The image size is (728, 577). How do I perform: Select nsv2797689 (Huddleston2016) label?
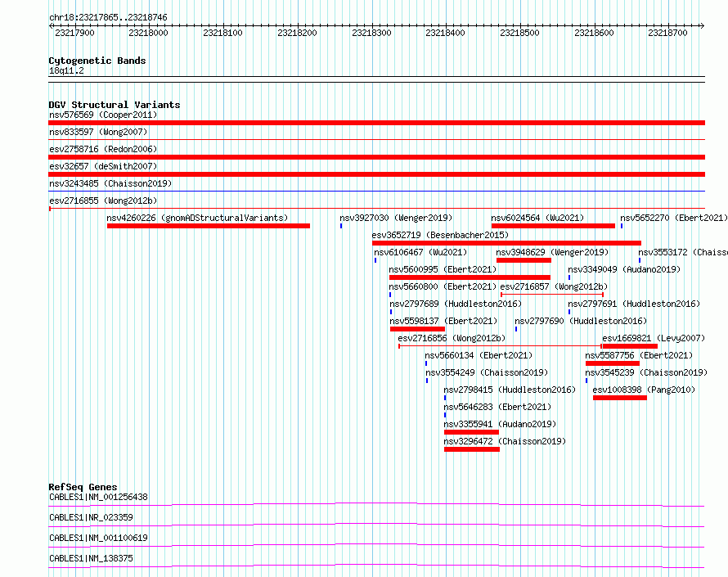coord(456,304)
